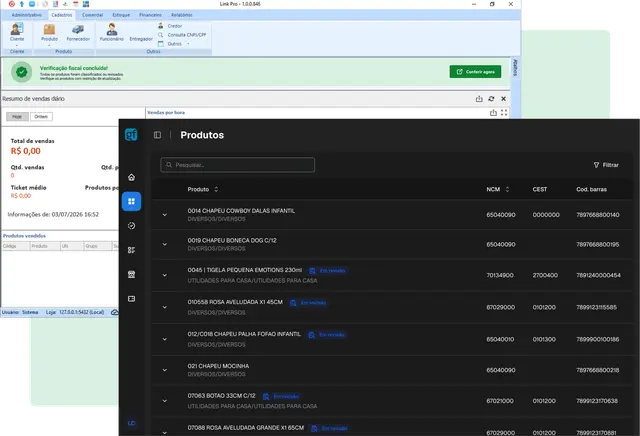Click the blue up-arrow quick-access icon
Image resolution: width=640 pixels, height=436 pixels.
(x=21, y=4)
